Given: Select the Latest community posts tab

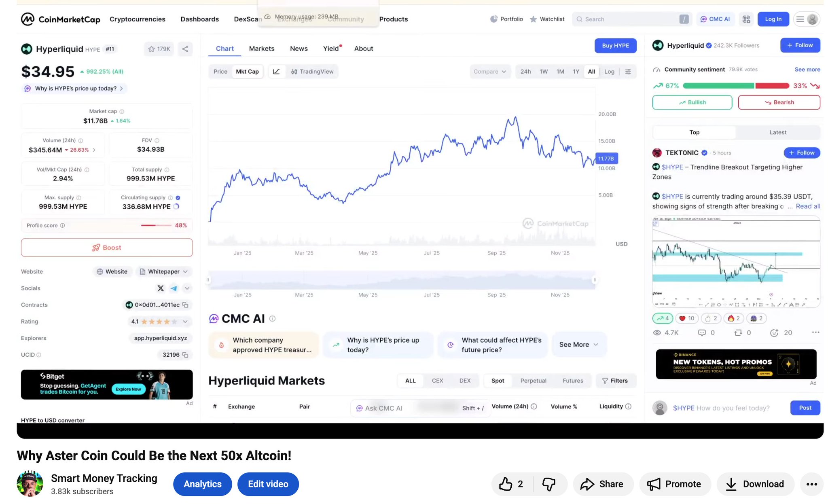Looking at the screenshot, I should tap(777, 132).
